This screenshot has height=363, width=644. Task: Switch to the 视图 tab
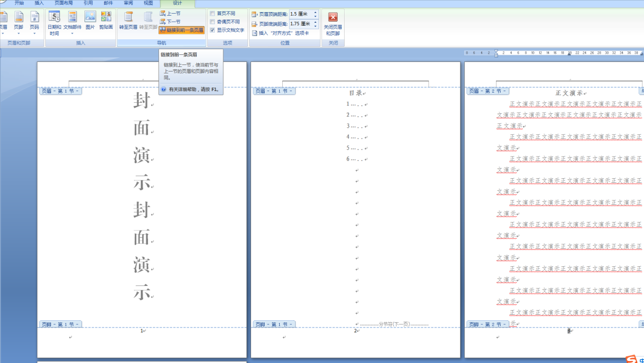coord(148,3)
